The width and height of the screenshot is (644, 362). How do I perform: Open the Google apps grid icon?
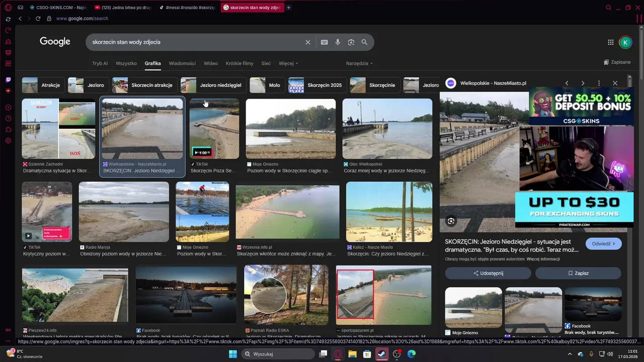coord(610,42)
